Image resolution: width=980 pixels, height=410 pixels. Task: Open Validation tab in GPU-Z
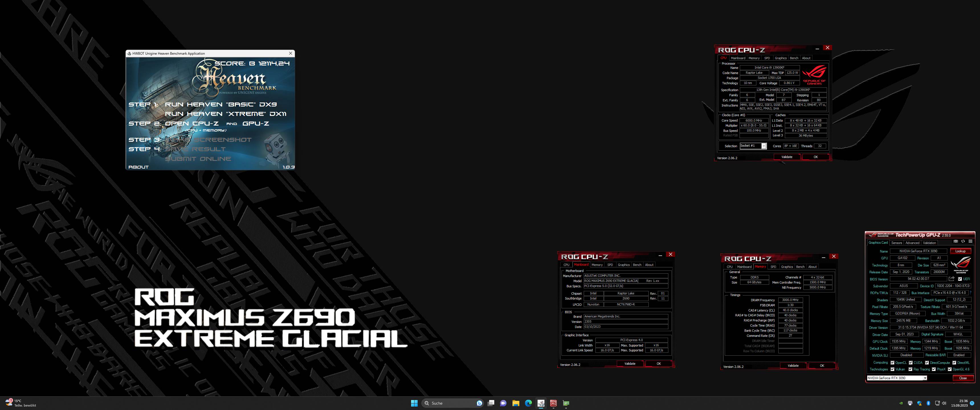(929, 243)
